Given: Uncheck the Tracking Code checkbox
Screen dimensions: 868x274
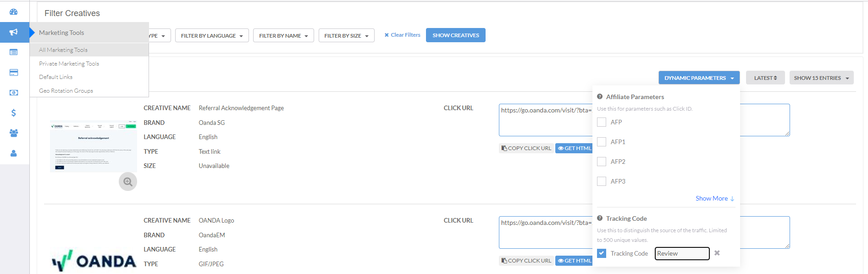Looking at the screenshot, I should coord(602,253).
